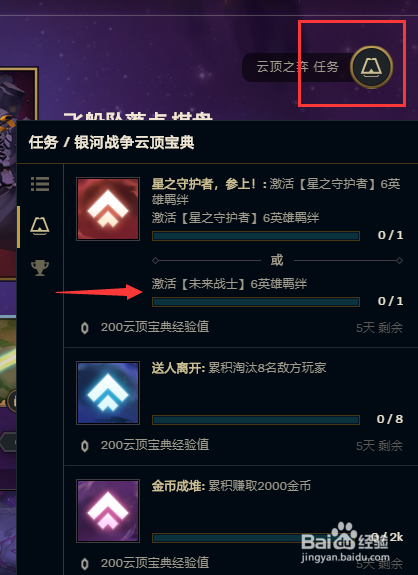This screenshot has width=418, height=575.
Task: Click the red Star Guardian mission icon
Action: [x=108, y=209]
